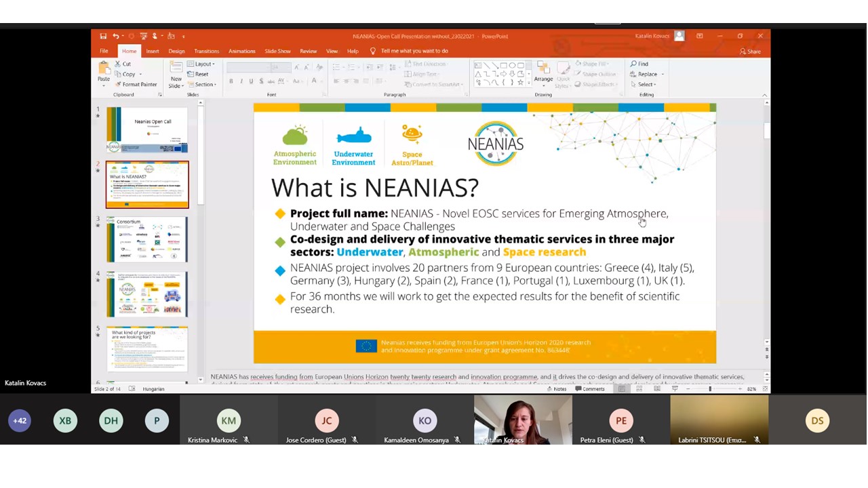This screenshot has height=488, width=868.
Task: Find text in the presentation
Action: pyautogui.click(x=639, y=64)
